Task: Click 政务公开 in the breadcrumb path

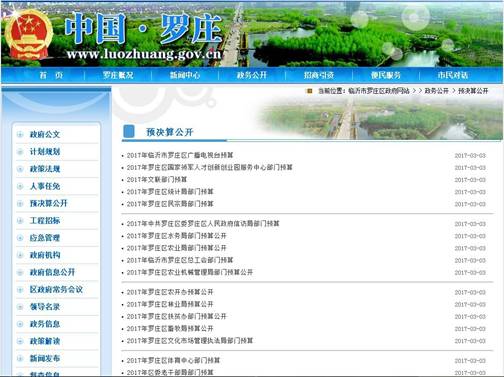Action: (x=436, y=91)
